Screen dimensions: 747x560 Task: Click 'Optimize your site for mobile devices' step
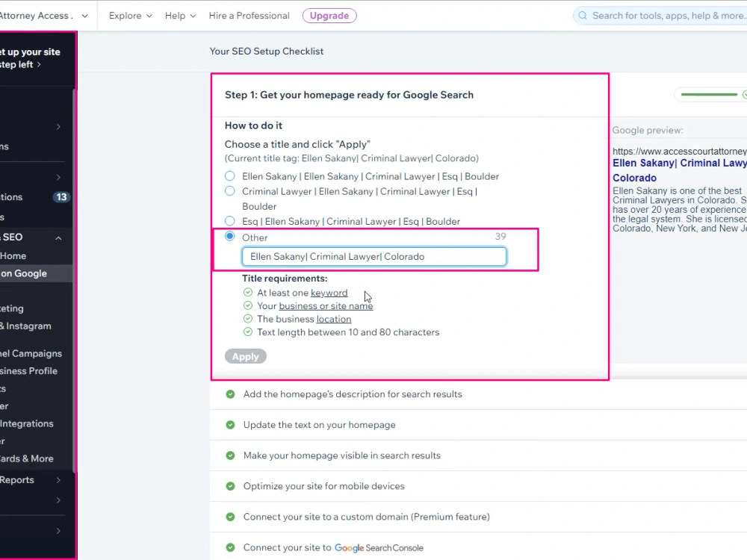(x=324, y=486)
